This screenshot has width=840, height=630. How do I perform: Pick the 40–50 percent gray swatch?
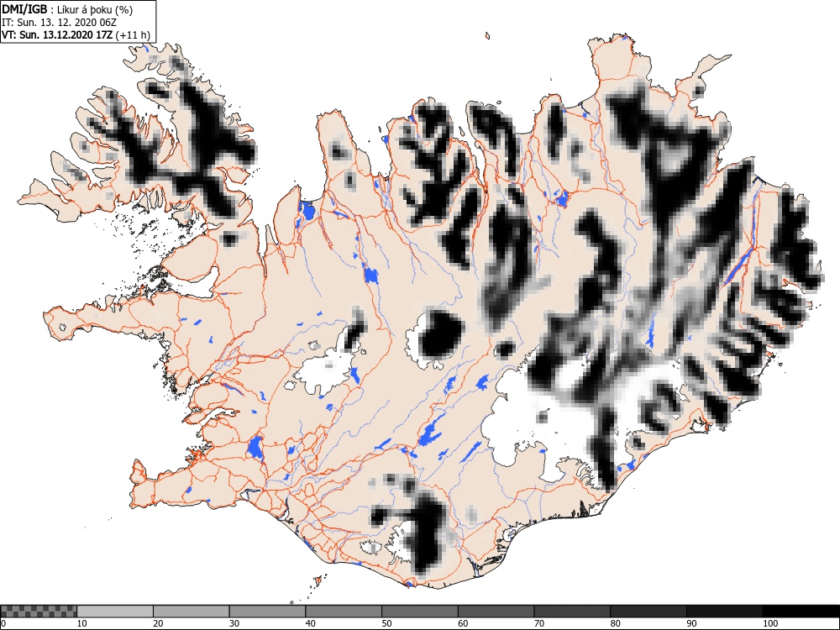(344, 612)
